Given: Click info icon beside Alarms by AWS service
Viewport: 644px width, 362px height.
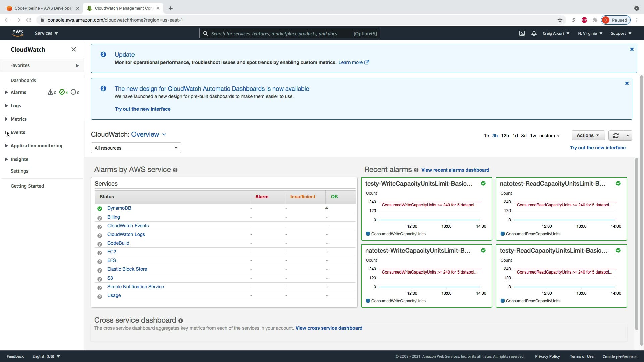Looking at the screenshot, I should (175, 170).
